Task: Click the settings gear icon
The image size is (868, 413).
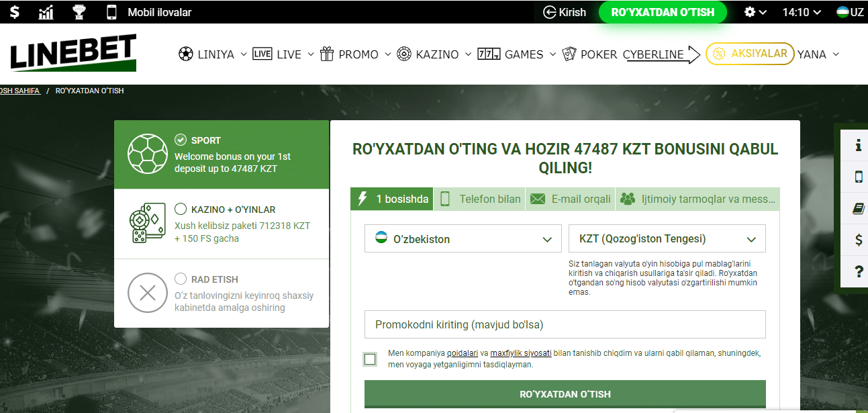Action: [750, 12]
